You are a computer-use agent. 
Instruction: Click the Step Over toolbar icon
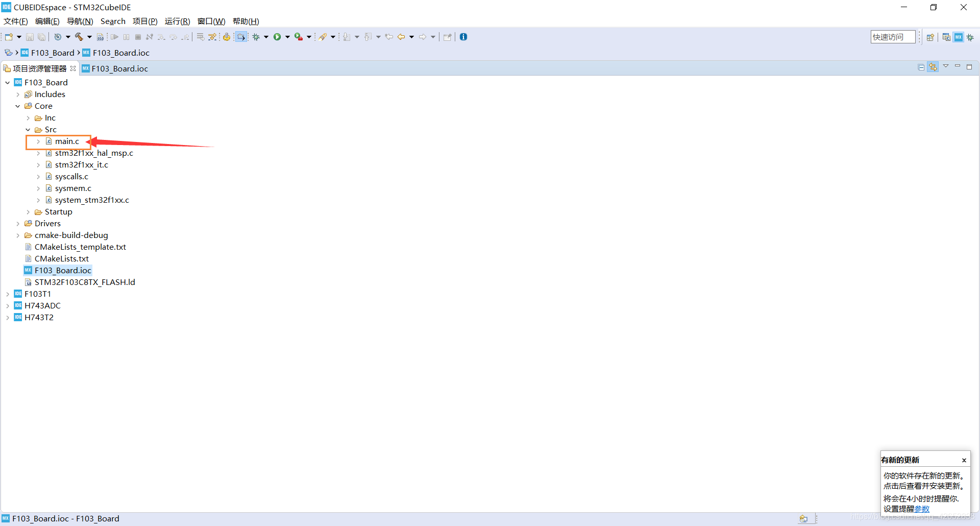pos(173,37)
